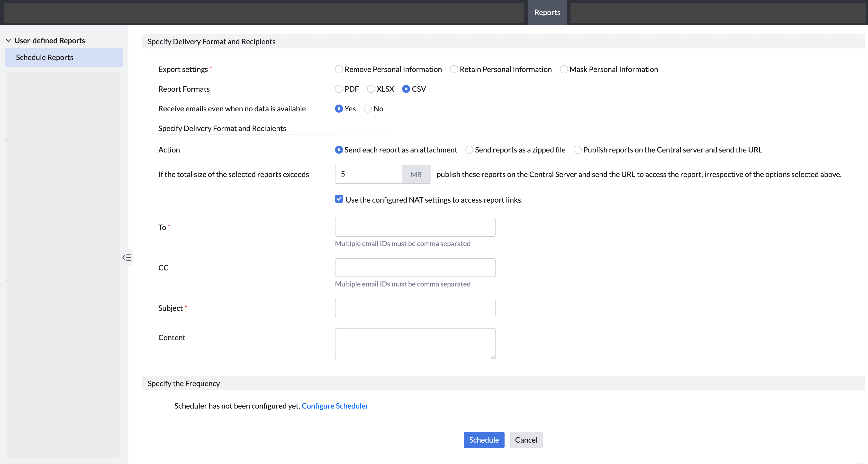868x464 pixels.
Task: Collapse the sidebar using the toggle icon
Action: tap(127, 258)
